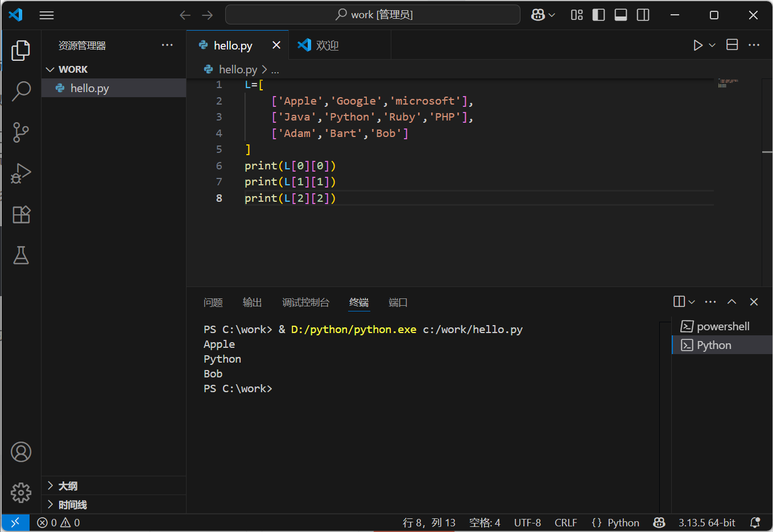Toggle the bottom panel visibility
Screen dimensions: 773x532
[621, 15]
